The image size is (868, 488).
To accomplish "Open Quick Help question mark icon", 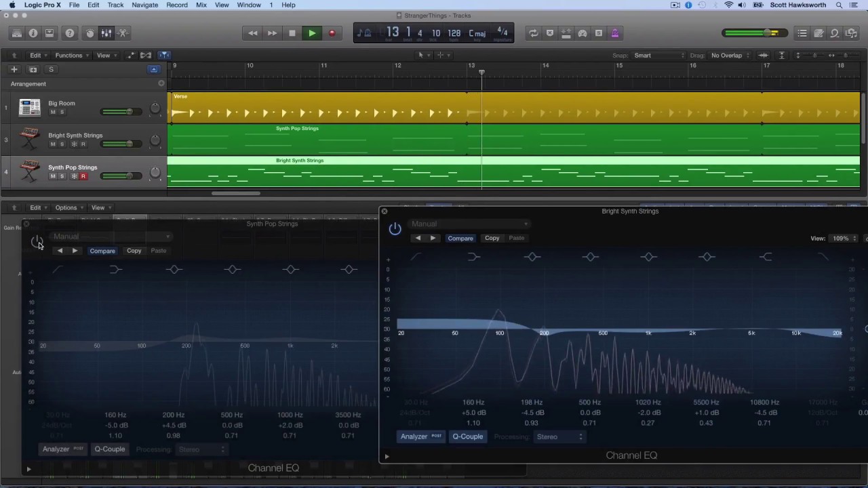I will pos(70,33).
